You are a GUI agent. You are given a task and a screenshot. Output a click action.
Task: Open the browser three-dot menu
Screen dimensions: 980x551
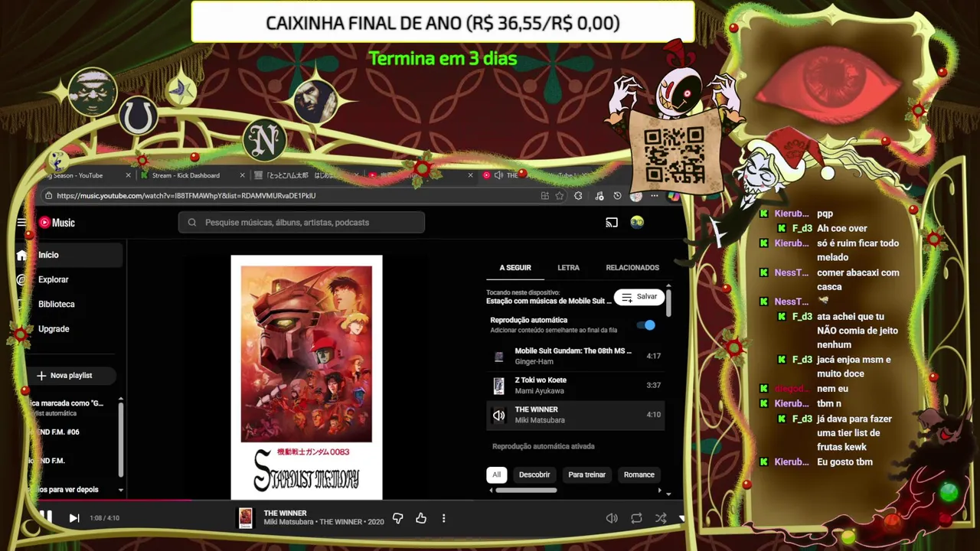tap(654, 196)
